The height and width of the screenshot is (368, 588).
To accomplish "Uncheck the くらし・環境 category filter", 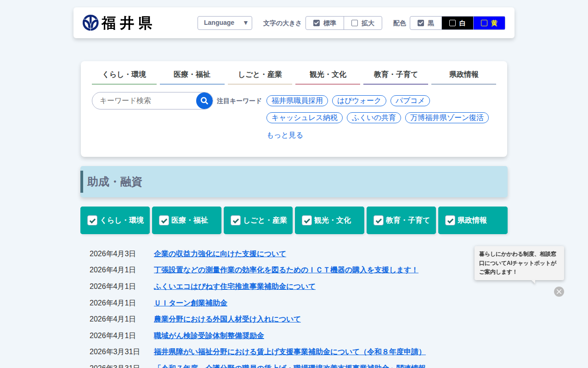I will pos(92,220).
